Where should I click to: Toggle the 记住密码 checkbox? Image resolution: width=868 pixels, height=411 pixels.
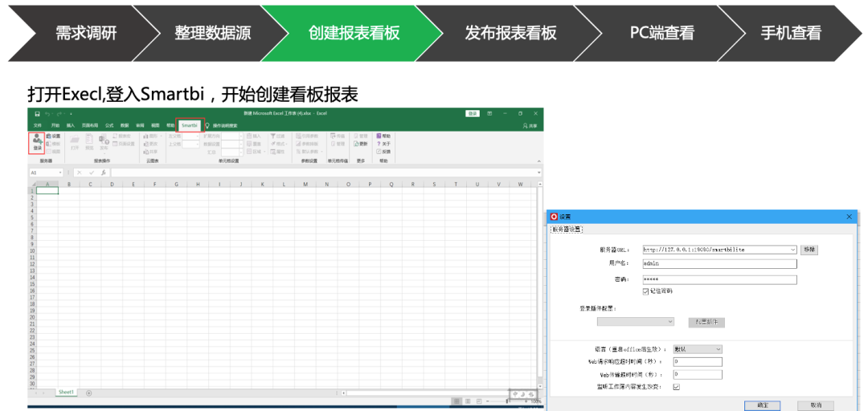click(x=645, y=291)
